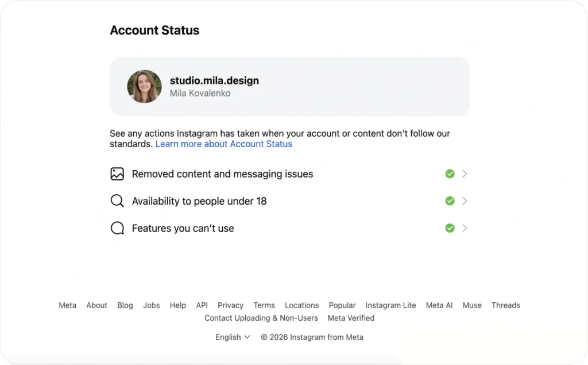Click the Muse footer link
The height and width of the screenshot is (365, 588).
(x=472, y=305)
